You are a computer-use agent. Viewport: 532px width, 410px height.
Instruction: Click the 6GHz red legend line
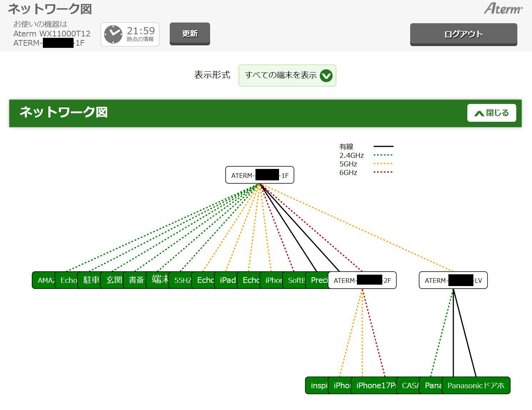[383, 172]
